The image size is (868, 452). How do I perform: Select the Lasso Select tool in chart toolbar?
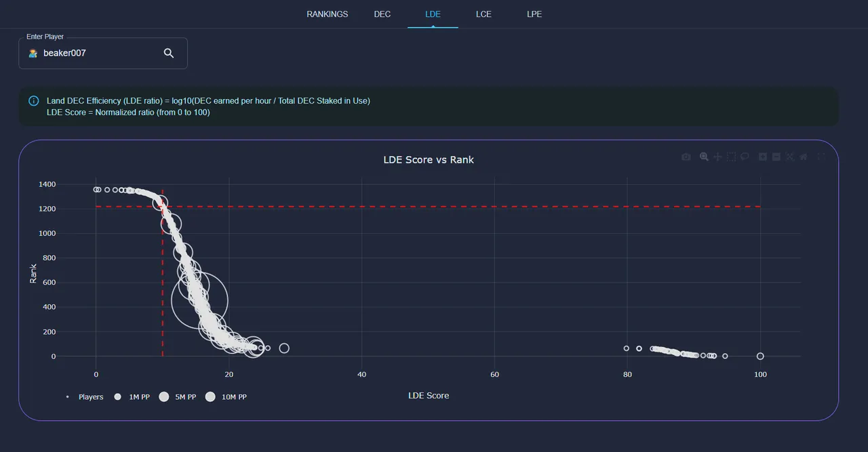click(x=745, y=157)
